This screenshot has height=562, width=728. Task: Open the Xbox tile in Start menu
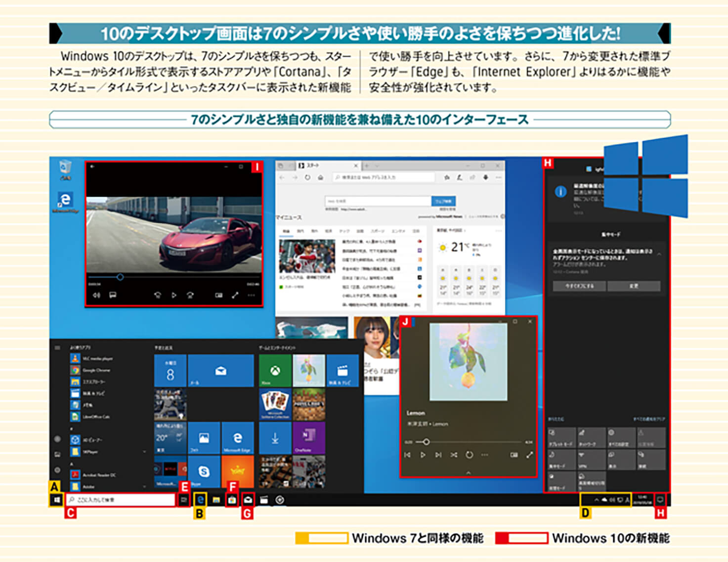click(275, 371)
